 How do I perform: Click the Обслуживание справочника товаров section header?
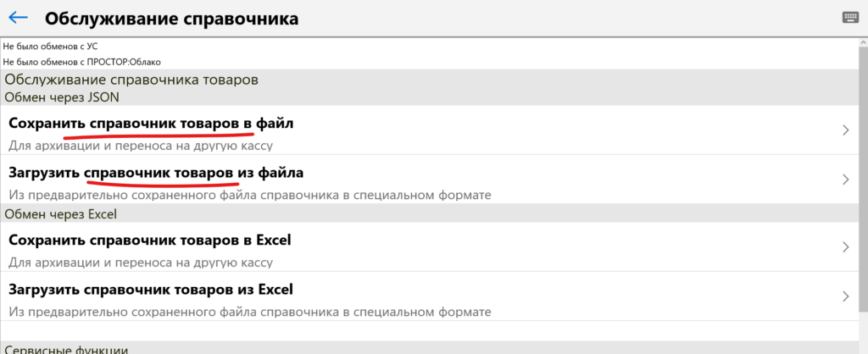[x=131, y=80]
